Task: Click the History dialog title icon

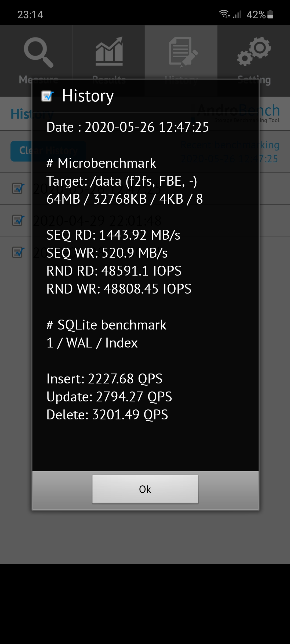Action: [47, 96]
